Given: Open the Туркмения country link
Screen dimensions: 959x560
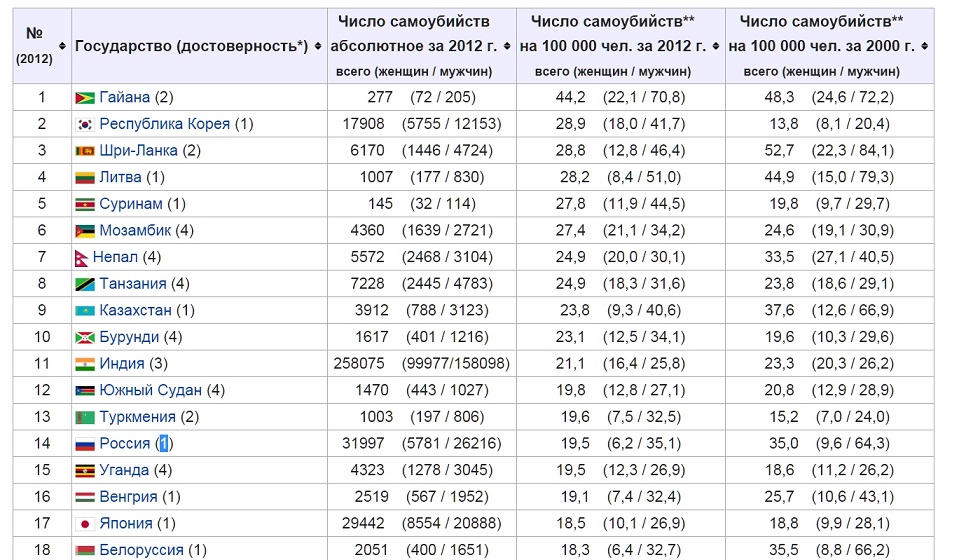Looking at the screenshot, I should click(x=138, y=417).
